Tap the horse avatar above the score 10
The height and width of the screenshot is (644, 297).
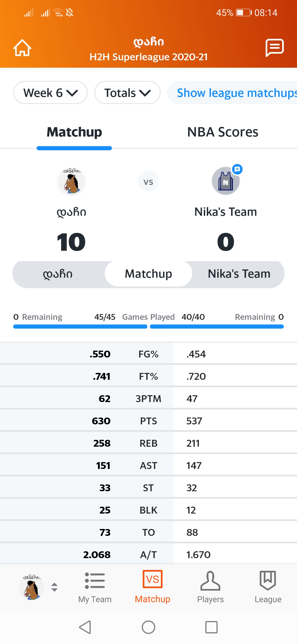tap(71, 181)
